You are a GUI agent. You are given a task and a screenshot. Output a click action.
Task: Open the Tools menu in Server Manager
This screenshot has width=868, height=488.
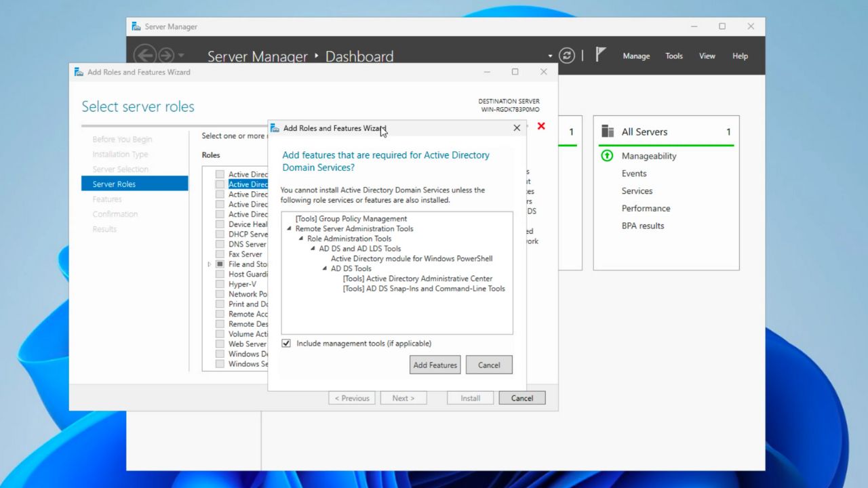point(674,56)
